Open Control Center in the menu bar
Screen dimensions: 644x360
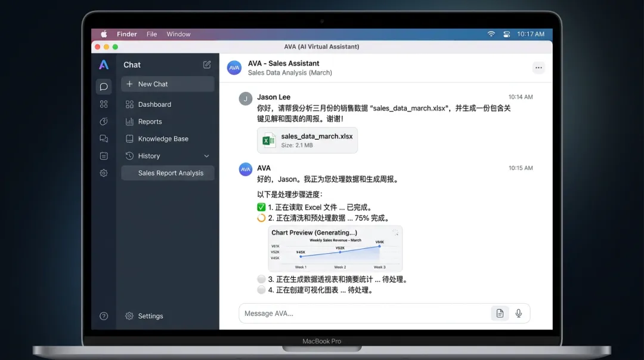pos(506,34)
